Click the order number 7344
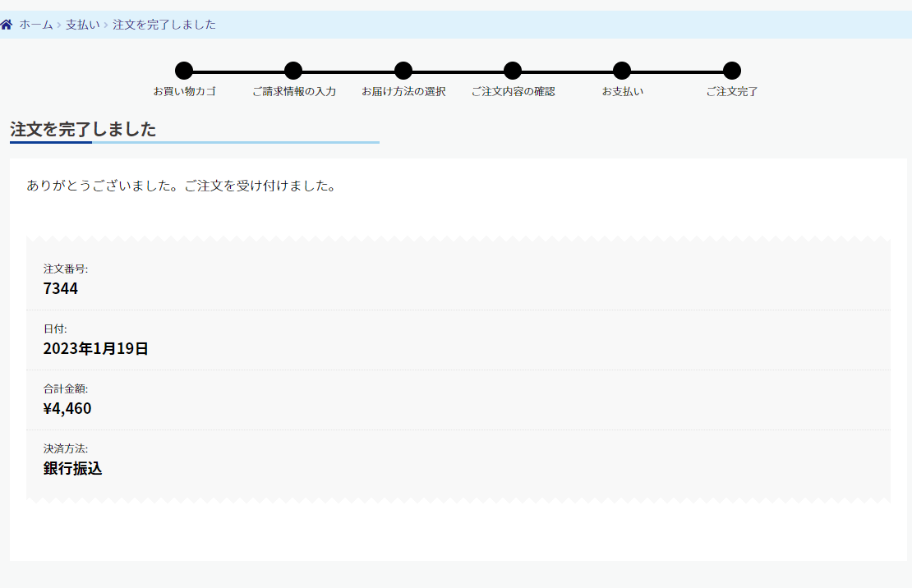 [x=61, y=288]
